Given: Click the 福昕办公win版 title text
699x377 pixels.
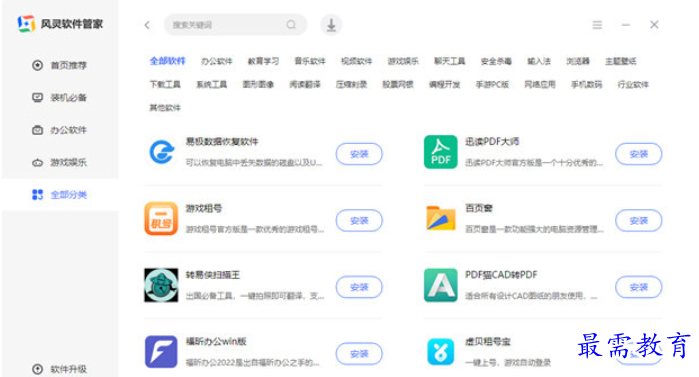Looking at the screenshot, I should tap(216, 341).
